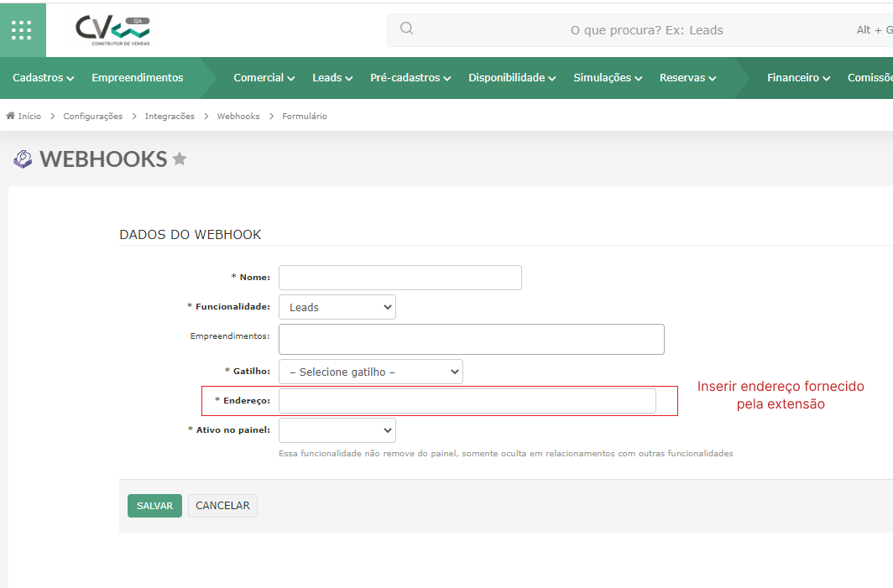The image size is (893, 588).
Task: Click the Empreendimentos multi-select field
Action: 472,339
